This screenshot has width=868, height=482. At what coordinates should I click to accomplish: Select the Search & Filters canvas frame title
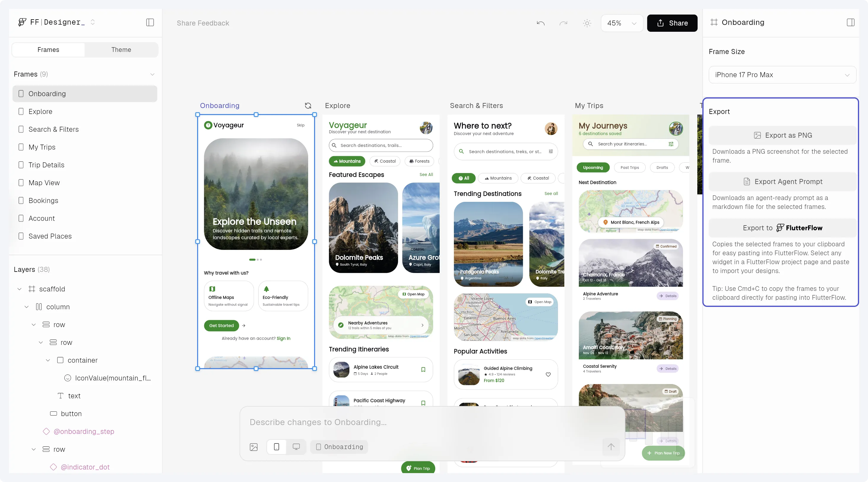(x=476, y=105)
